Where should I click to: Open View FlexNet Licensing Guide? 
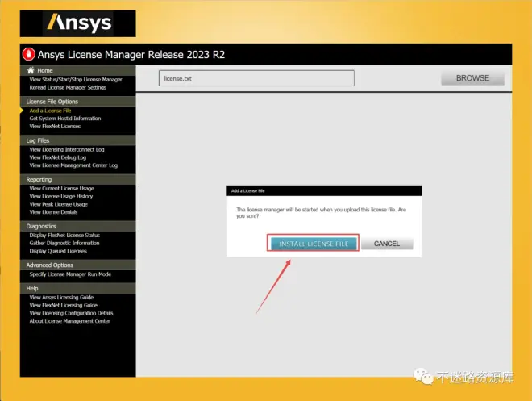pyautogui.click(x=64, y=305)
